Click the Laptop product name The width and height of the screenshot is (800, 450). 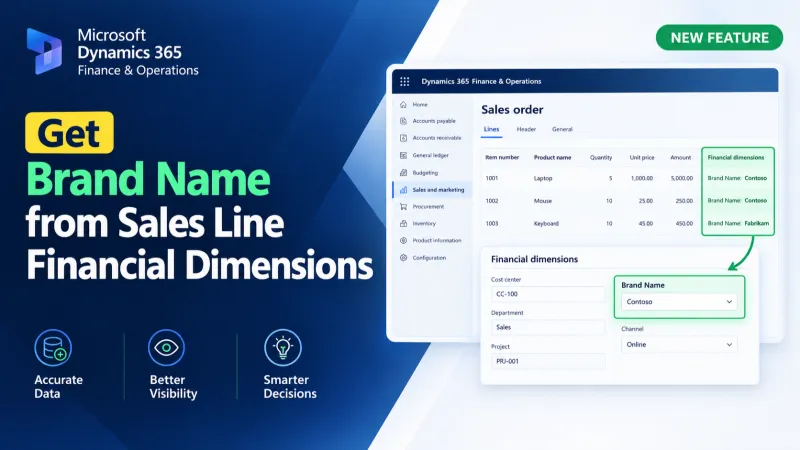[543, 178]
